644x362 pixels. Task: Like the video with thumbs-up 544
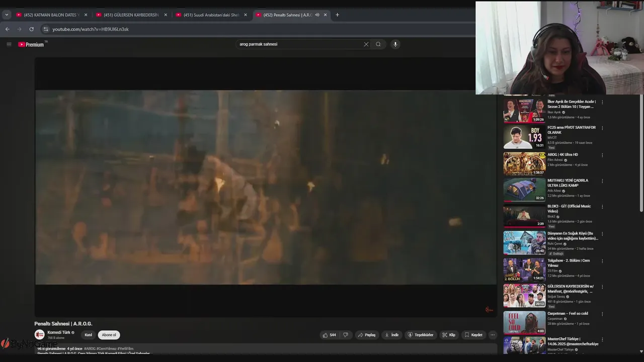329,335
